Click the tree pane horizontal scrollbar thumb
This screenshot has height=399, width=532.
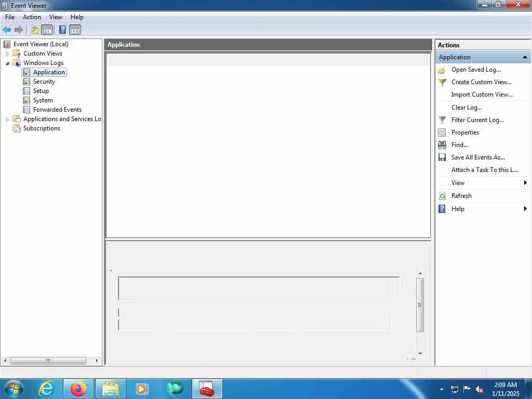[48, 361]
